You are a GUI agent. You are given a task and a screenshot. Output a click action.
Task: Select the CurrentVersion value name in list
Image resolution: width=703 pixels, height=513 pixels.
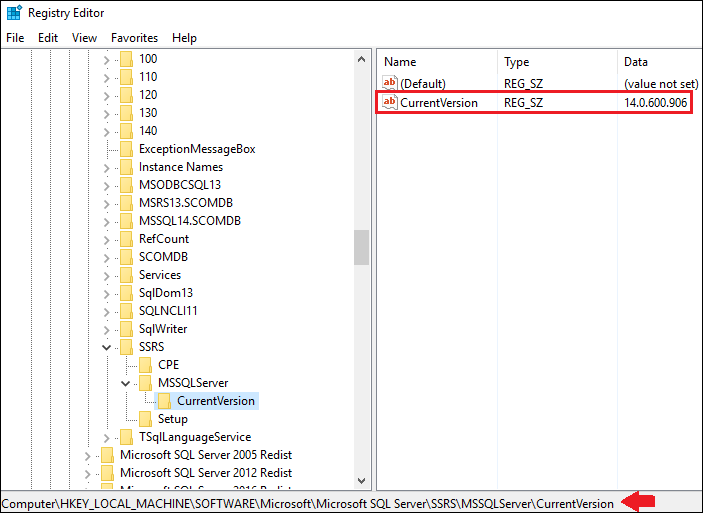pos(439,103)
